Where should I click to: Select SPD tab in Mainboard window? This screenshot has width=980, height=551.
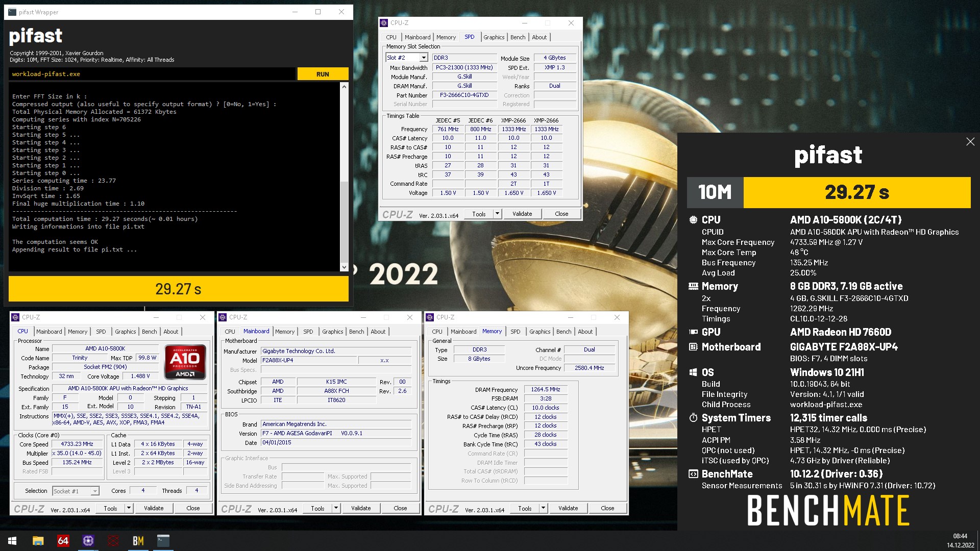(308, 332)
